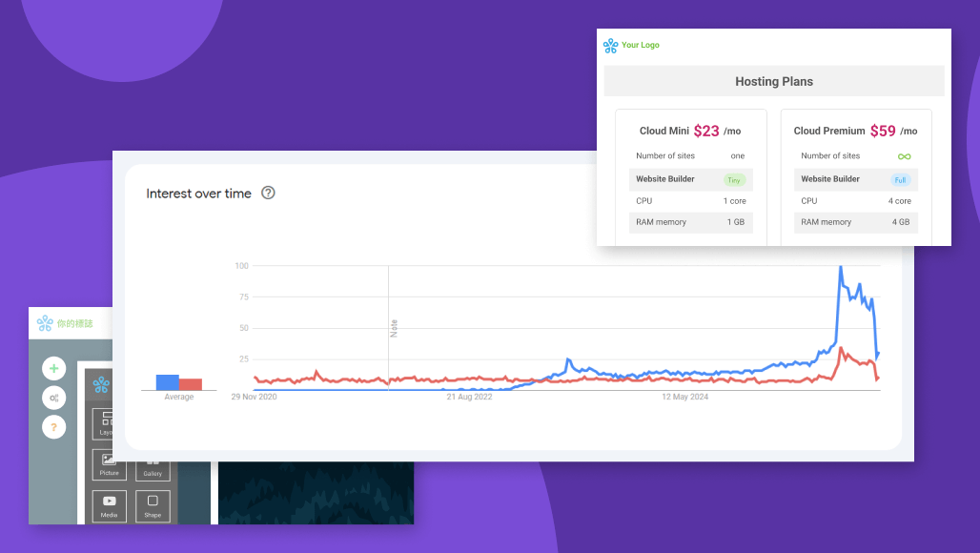Click the Hosting Plans header
Viewport: 980px width, 553px height.
point(773,81)
